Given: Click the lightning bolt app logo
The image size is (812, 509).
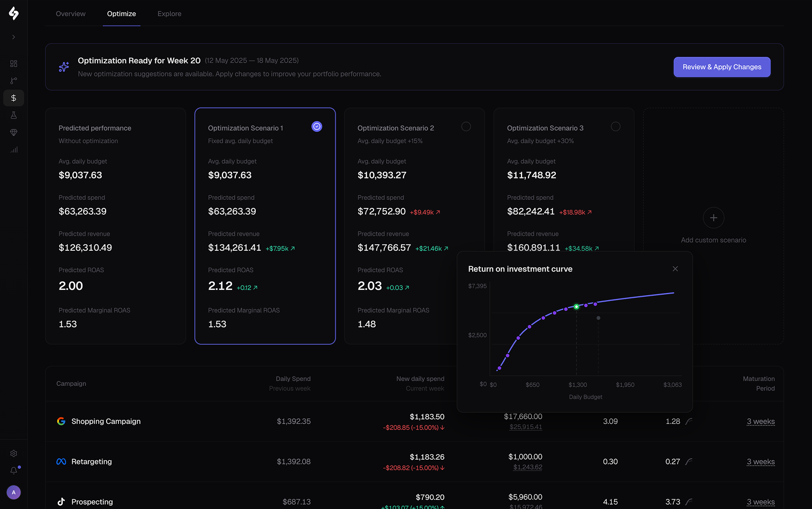Looking at the screenshot, I should [14, 13].
